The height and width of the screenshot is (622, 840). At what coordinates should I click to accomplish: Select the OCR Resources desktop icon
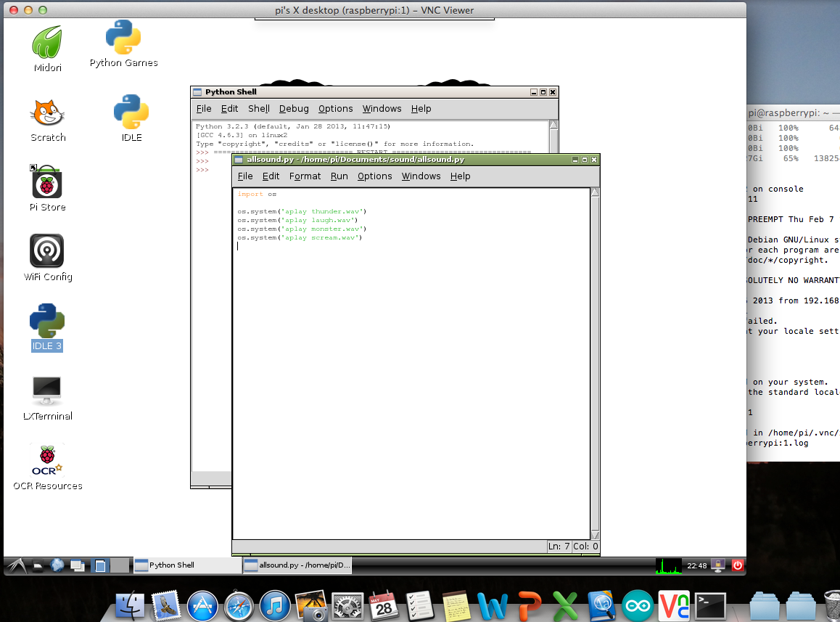[47, 460]
